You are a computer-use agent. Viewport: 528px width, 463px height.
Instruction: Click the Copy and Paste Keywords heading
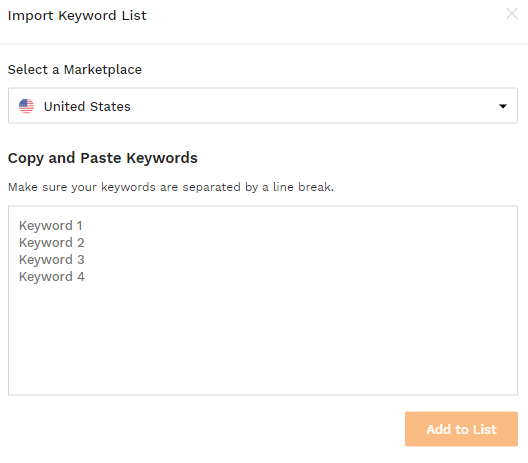pos(103,158)
